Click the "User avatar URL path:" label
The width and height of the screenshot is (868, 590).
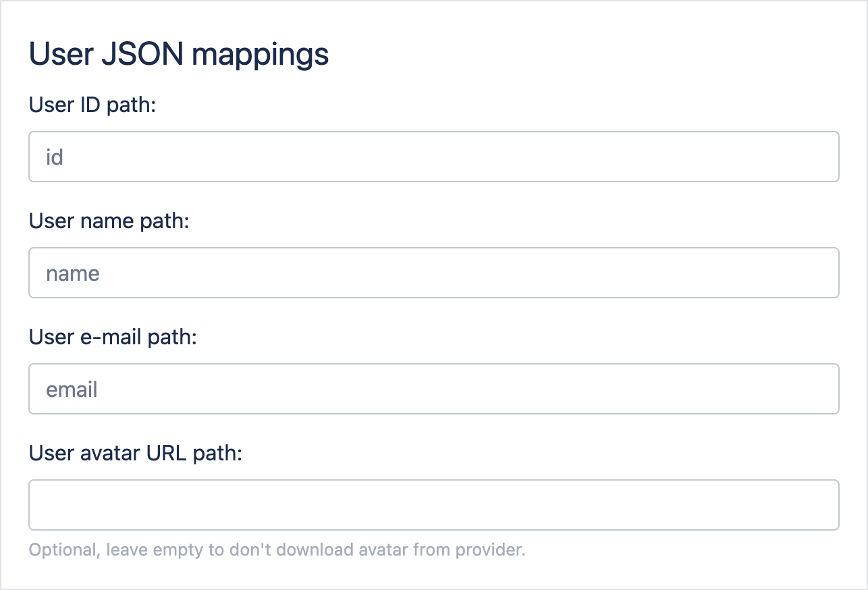136,453
